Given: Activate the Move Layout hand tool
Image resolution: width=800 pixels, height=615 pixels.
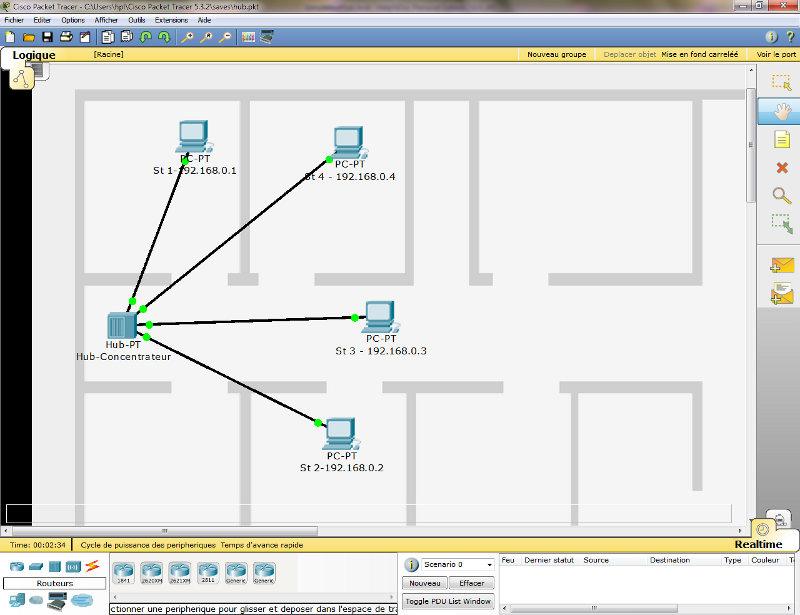Looking at the screenshot, I should point(781,111).
